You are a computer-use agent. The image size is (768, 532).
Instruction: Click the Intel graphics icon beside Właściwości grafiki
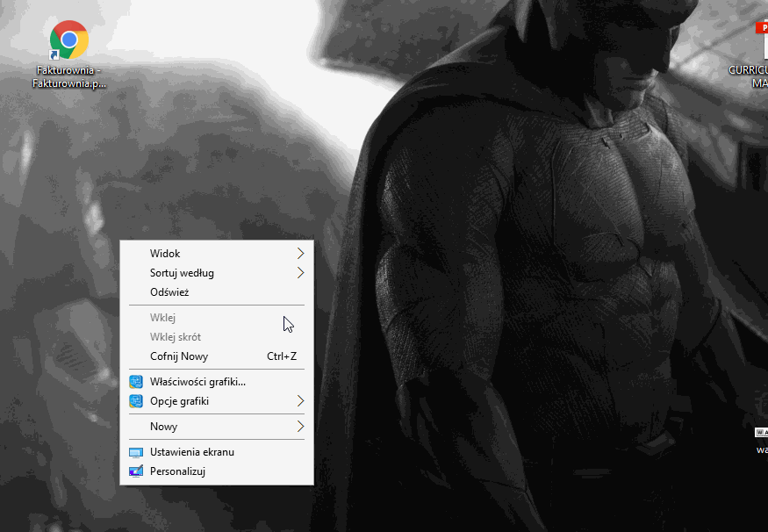[x=136, y=381]
